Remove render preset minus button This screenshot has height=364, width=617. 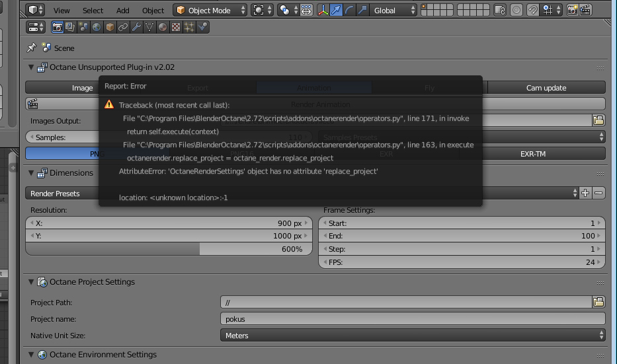598,193
